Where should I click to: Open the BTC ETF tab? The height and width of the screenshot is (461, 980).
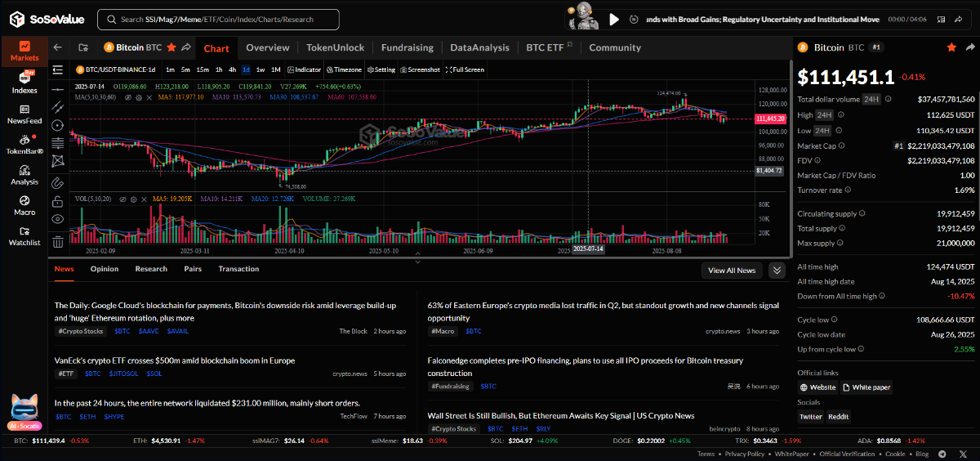tap(550, 48)
